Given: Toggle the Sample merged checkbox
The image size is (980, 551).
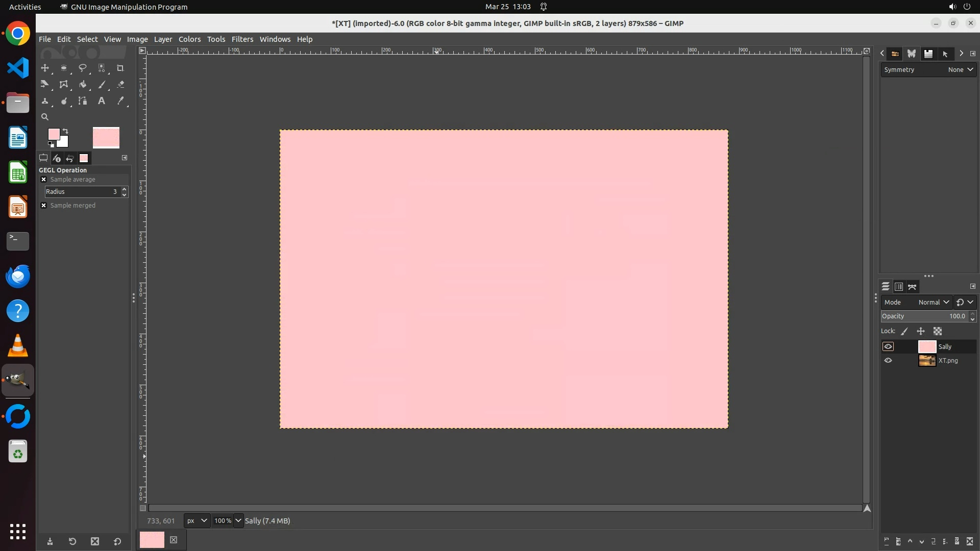Looking at the screenshot, I should click(44, 206).
